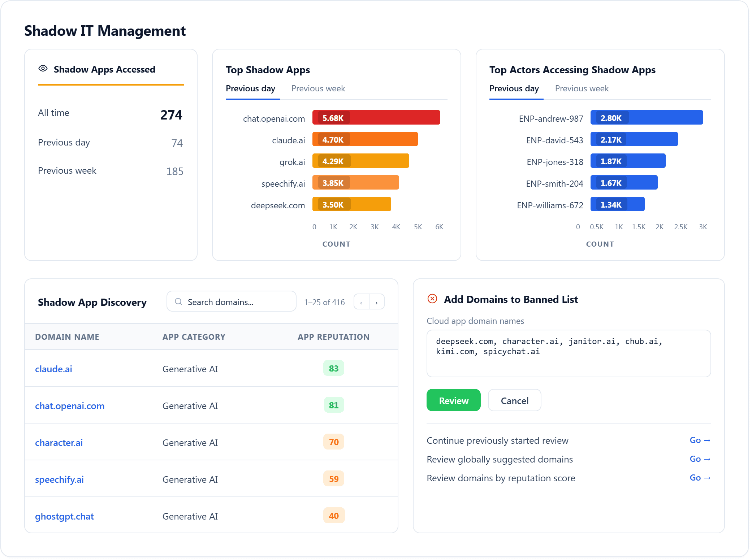Click the DOMAIN NAME column header
Screen dimensions: 752x560
67,337
